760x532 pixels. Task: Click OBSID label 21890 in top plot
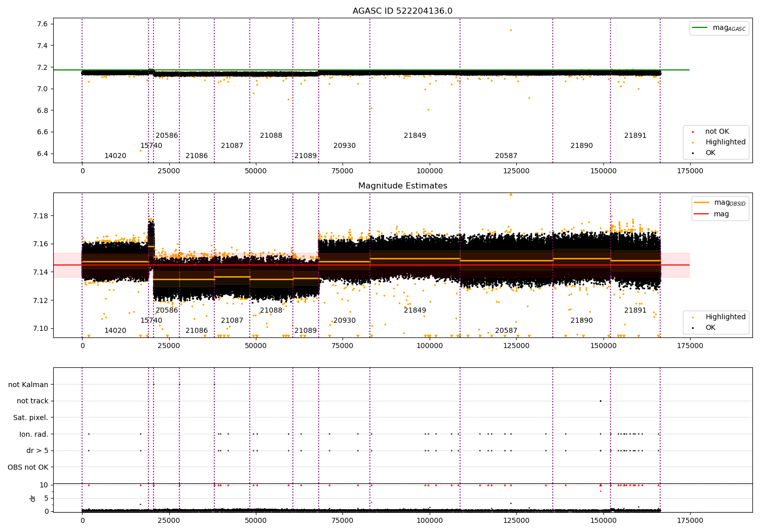582,146
